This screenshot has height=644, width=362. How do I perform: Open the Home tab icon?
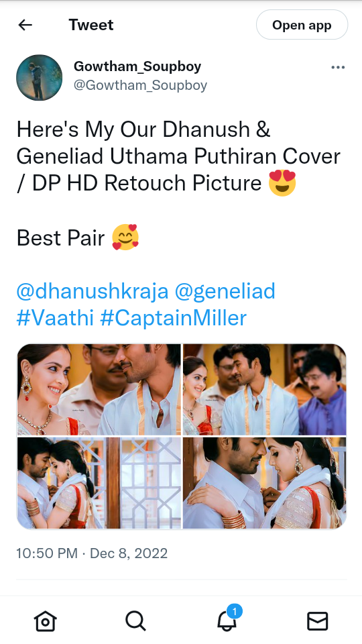(45, 621)
